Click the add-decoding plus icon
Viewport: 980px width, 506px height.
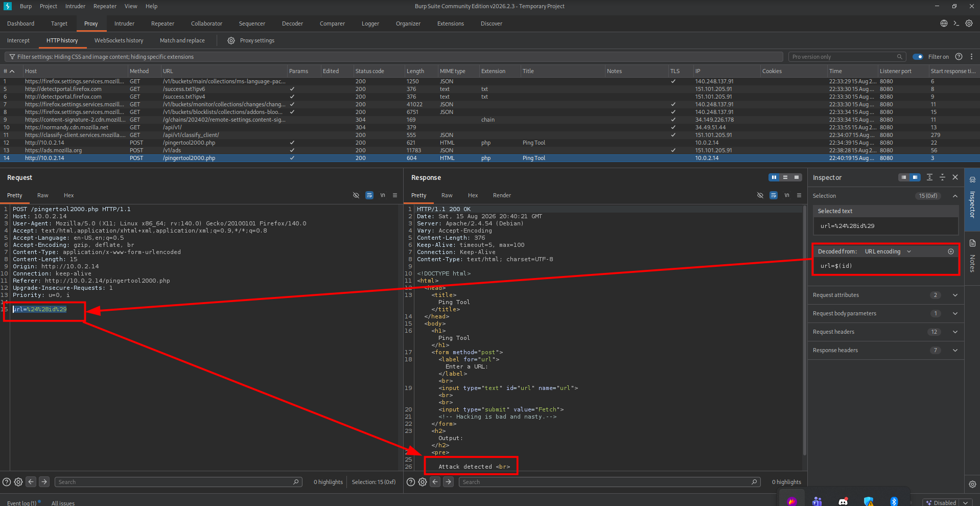click(x=951, y=251)
